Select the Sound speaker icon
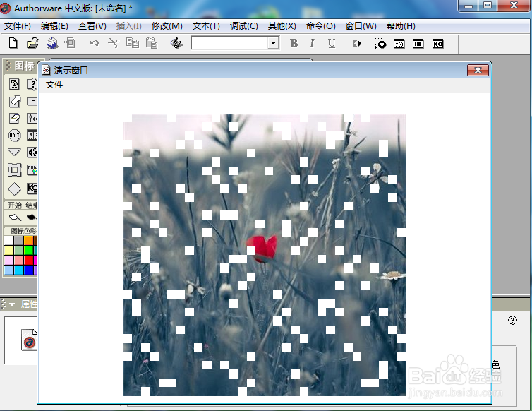 tap(32, 152)
